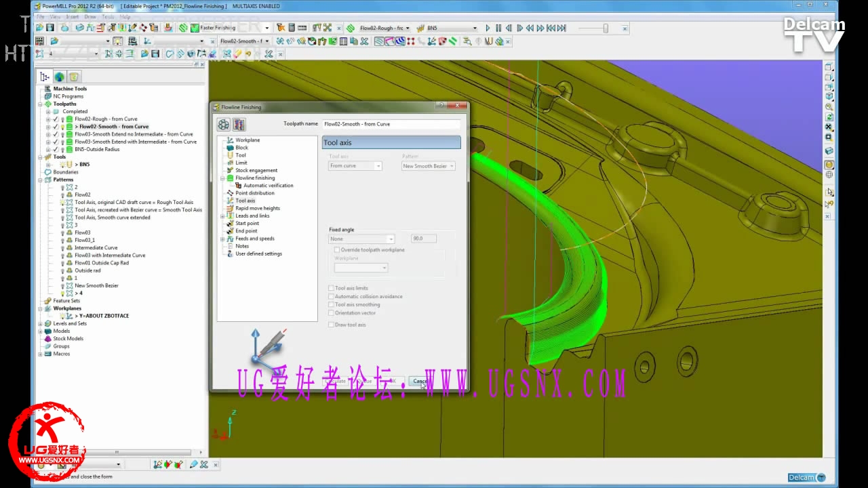868x488 pixels.
Task: Select Feeds and speeds page in dialog
Action: [x=255, y=239]
